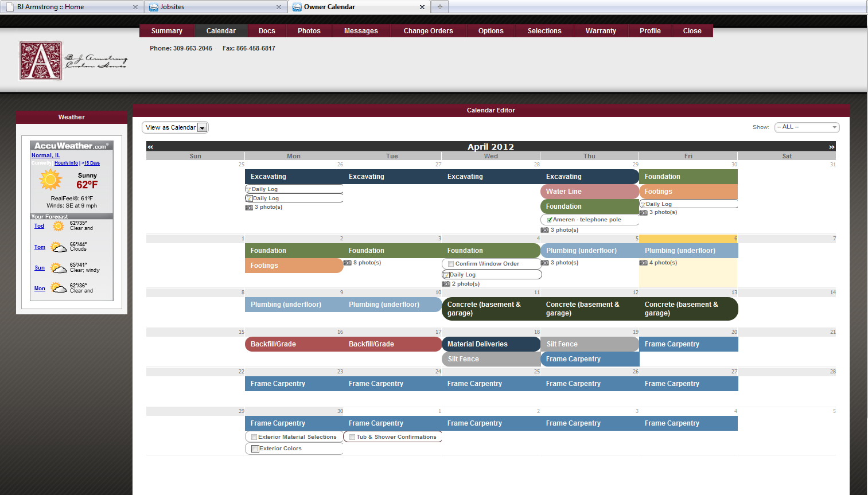The width and height of the screenshot is (868, 495).
Task: Close the BJ Armstrong :: Home browser tab
Action: [135, 7]
